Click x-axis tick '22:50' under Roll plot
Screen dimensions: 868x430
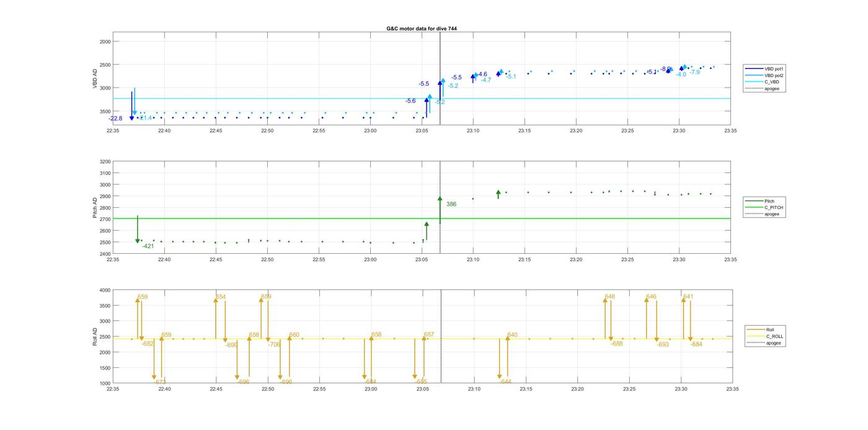click(x=267, y=389)
